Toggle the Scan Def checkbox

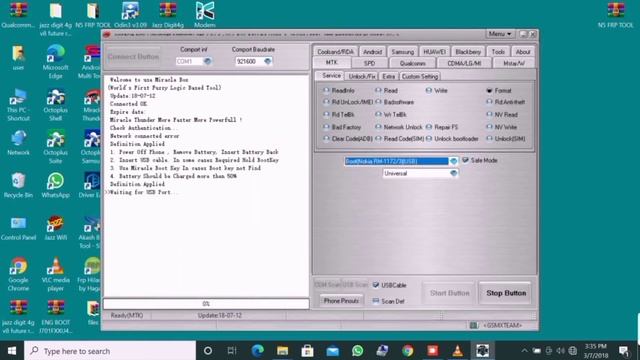point(376,301)
